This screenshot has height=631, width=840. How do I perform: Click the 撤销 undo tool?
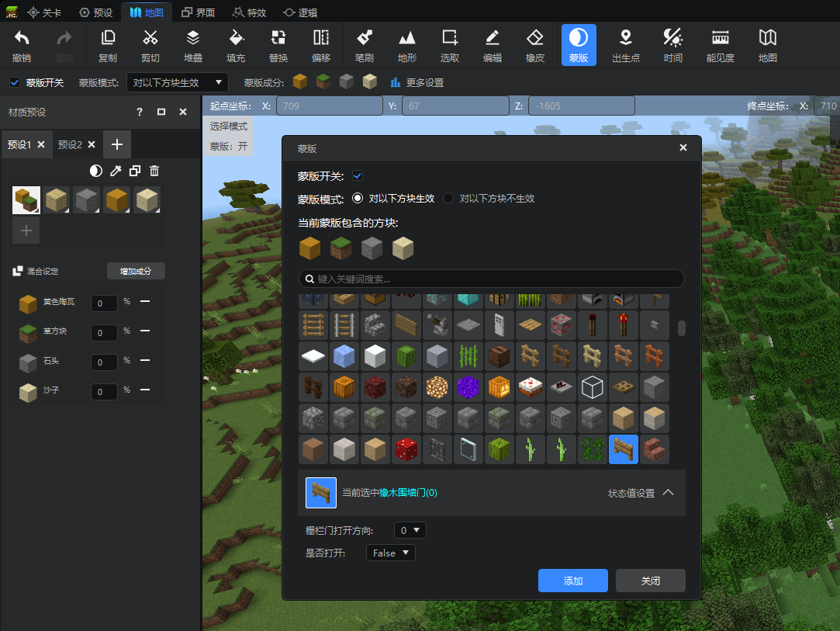[22, 45]
